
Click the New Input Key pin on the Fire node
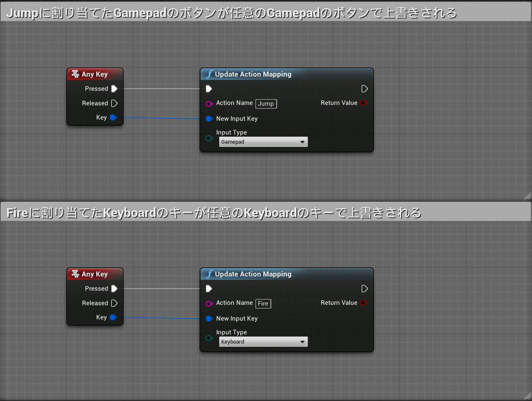(209, 319)
